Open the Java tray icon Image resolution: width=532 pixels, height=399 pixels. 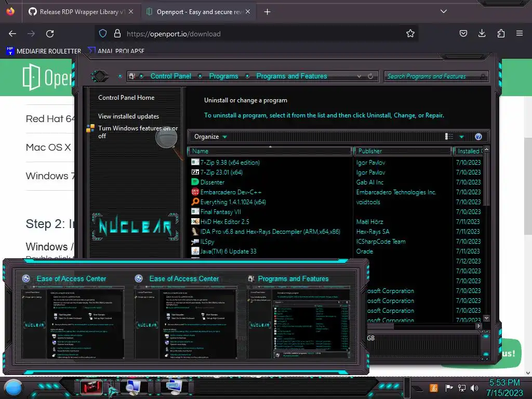tap(433, 388)
